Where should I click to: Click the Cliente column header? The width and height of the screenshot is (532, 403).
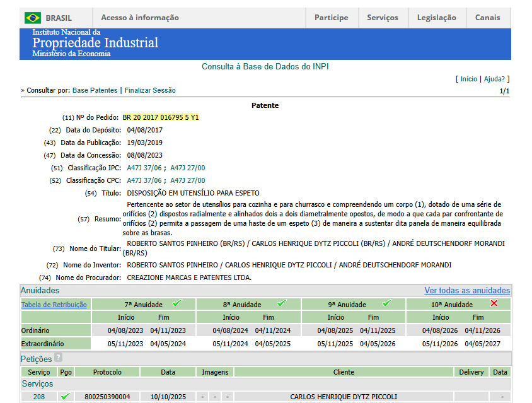pos(344,372)
